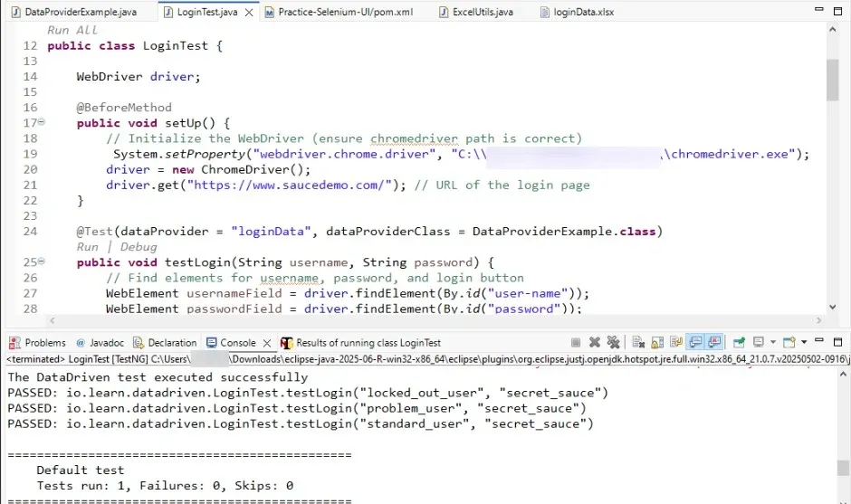The height and width of the screenshot is (504, 851).
Task: Remove all terminated launches (double X icon)
Action: coord(613,342)
